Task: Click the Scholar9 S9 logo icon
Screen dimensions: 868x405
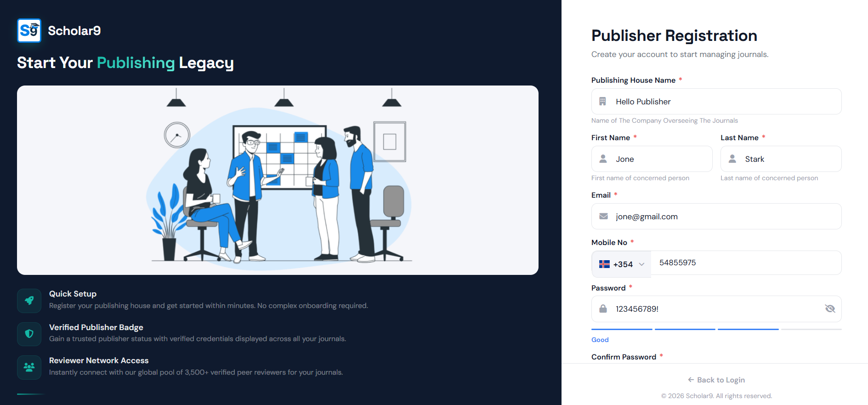Action: [x=29, y=30]
